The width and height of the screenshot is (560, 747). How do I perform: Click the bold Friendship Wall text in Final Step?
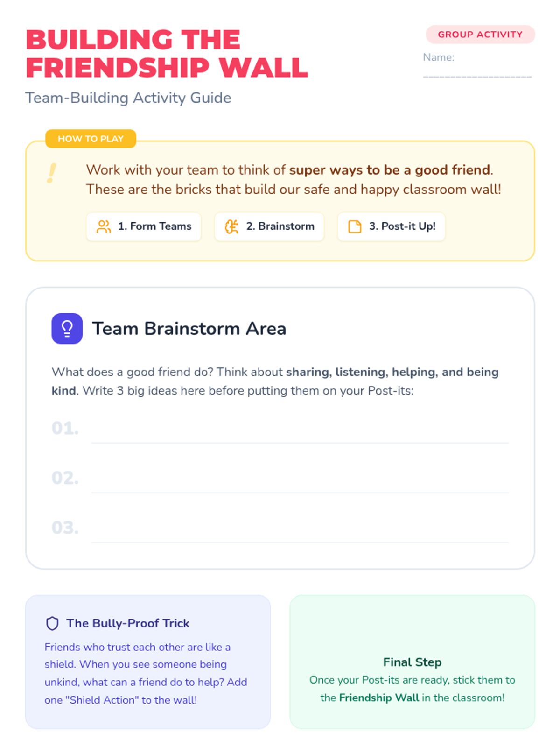(x=379, y=698)
